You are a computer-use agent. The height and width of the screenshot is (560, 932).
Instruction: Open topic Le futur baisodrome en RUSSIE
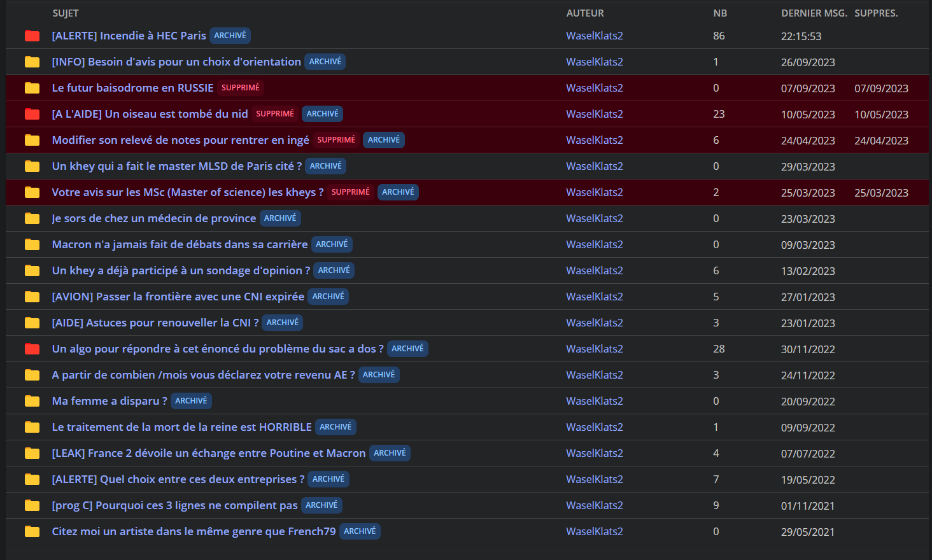coord(132,88)
